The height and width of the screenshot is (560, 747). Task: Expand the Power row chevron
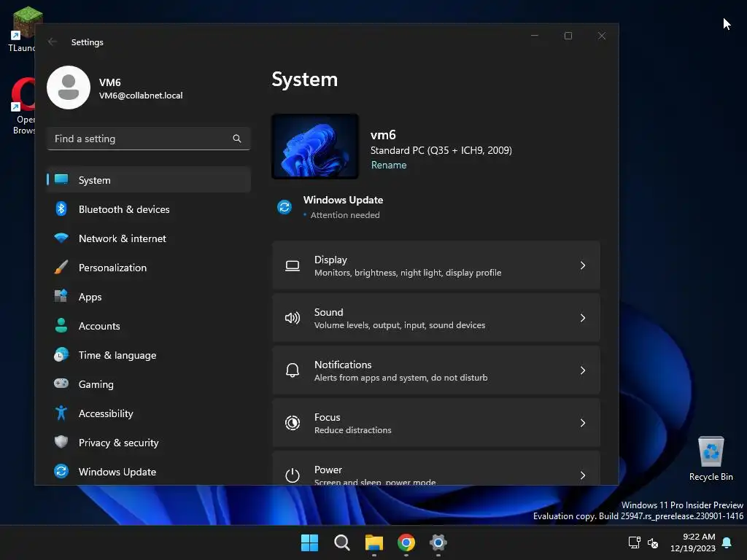click(x=583, y=475)
